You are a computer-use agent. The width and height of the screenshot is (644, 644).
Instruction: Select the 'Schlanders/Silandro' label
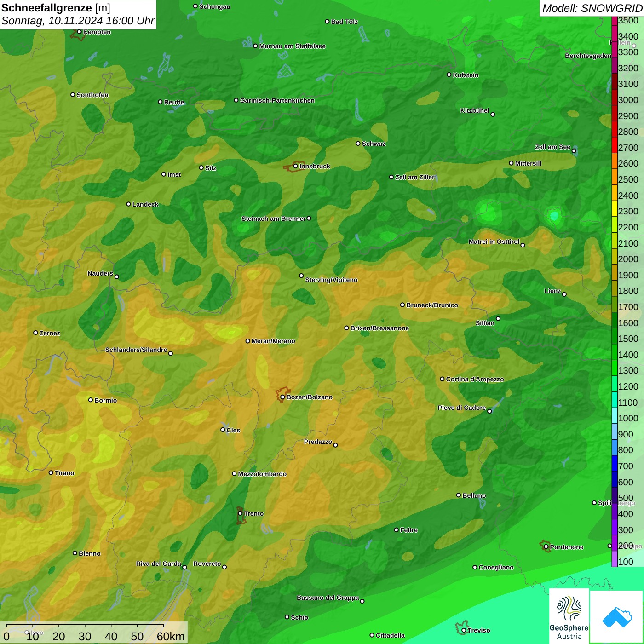[x=136, y=350]
